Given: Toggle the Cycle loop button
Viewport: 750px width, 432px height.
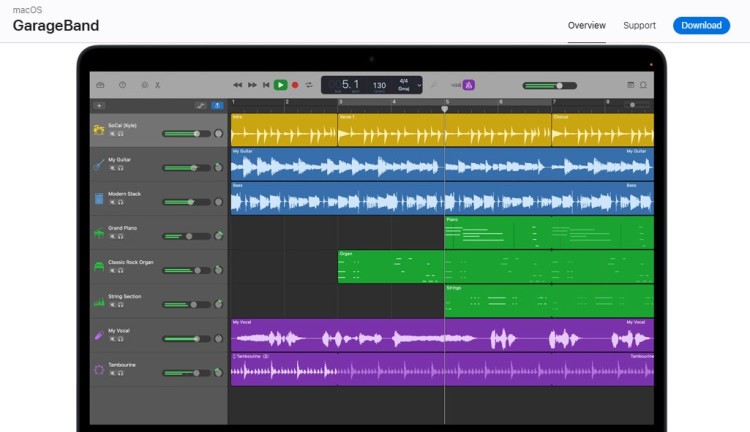Looking at the screenshot, I should point(309,85).
